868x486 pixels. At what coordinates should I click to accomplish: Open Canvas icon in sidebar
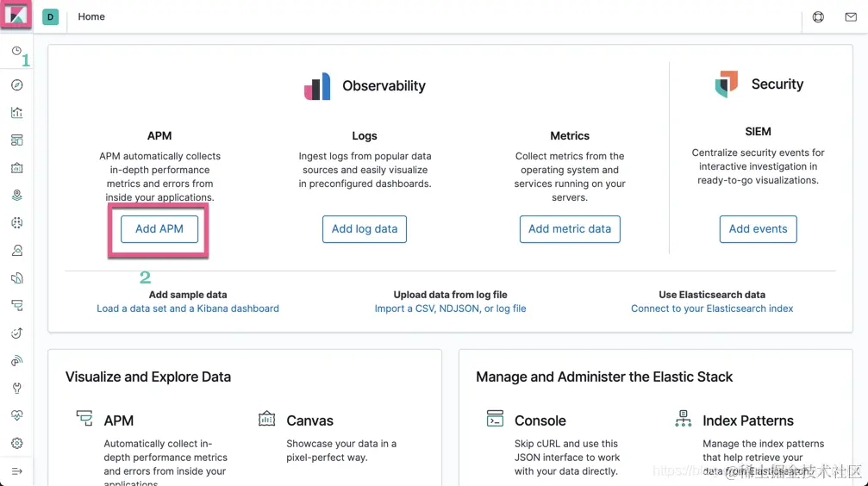(16, 168)
